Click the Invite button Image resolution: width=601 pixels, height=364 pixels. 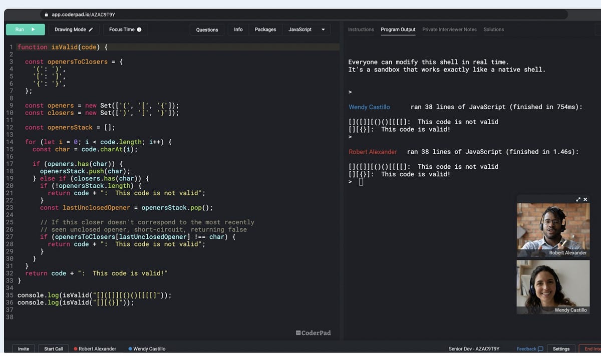point(24,348)
